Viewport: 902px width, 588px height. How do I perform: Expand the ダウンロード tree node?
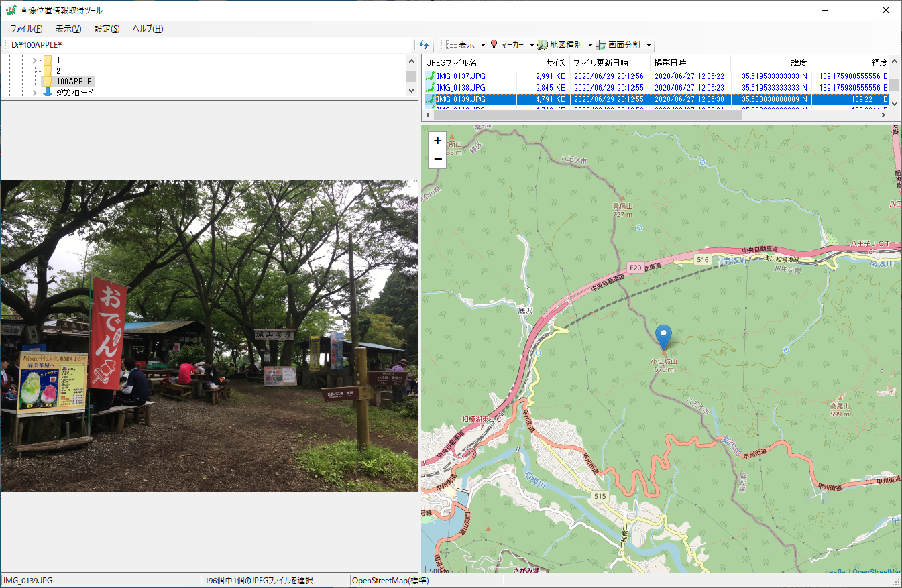[x=34, y=92]
